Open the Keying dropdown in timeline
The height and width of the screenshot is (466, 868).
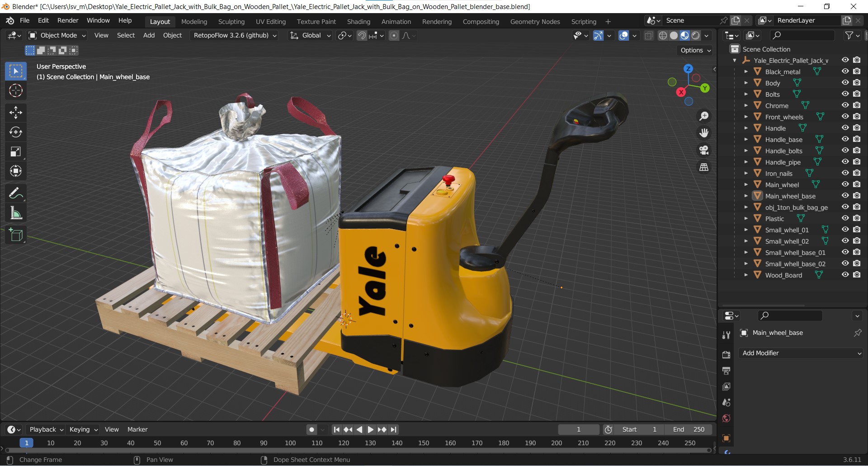[x=84, y=429]
